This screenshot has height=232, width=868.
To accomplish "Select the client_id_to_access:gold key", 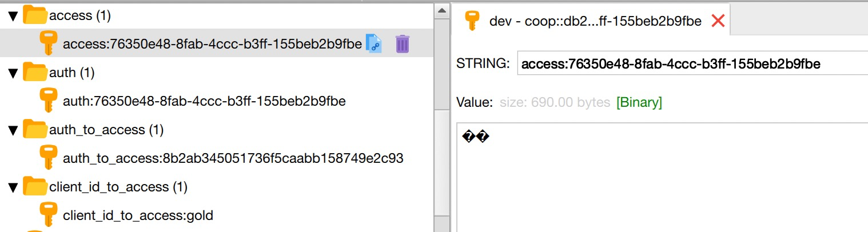I will [138, 215].
